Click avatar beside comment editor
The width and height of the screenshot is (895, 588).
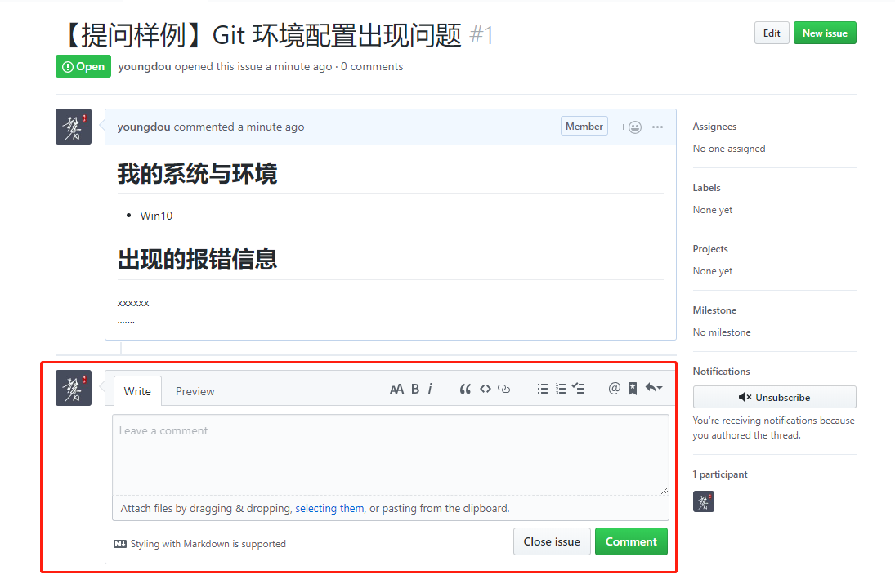pyautogui.click(x=74, y=388)
